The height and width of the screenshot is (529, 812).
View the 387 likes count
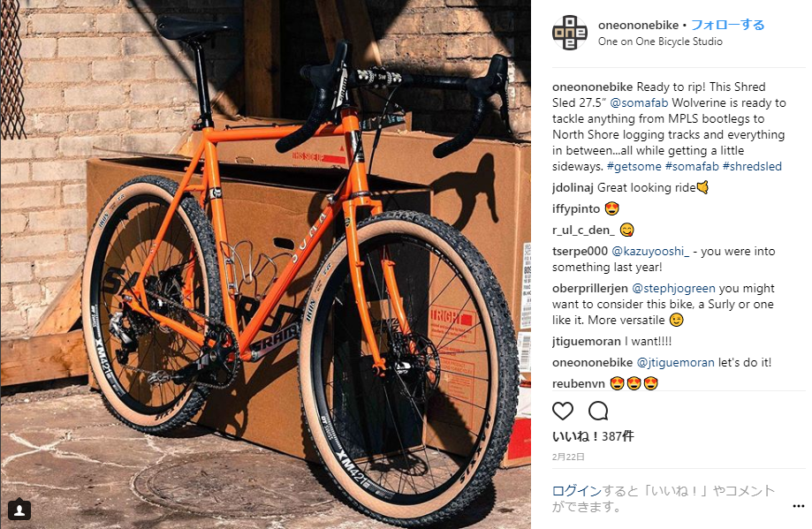coord(593,436)
